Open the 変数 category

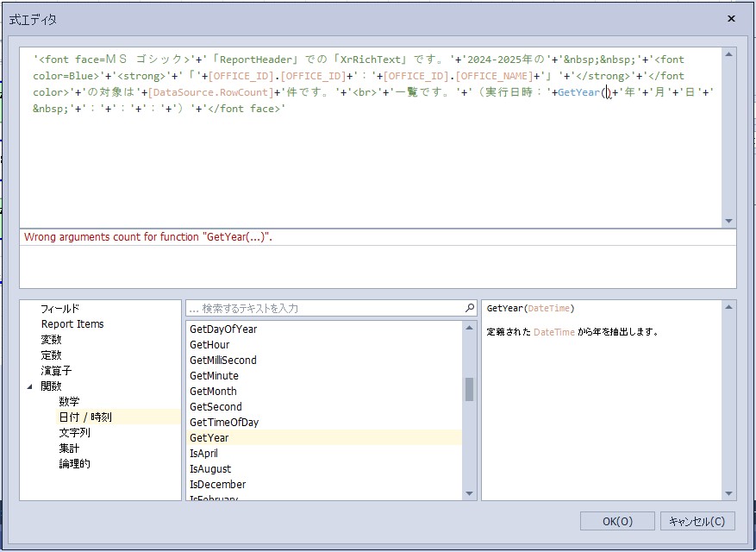click(51, 340)
